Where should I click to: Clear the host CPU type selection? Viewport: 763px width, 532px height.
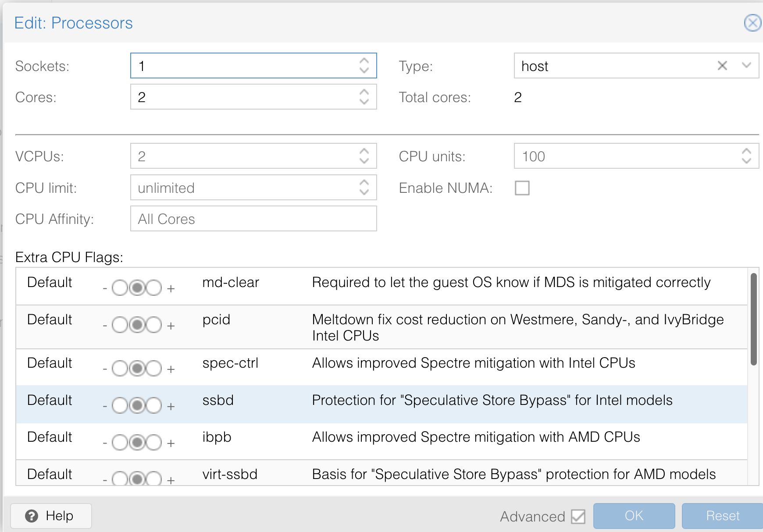click(x=722, y=66)
